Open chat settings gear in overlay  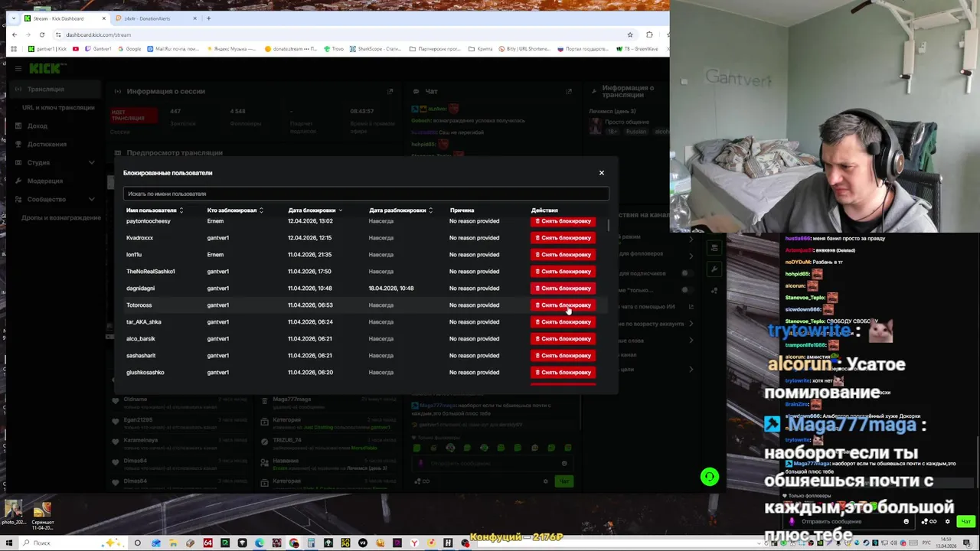point(948,521)
